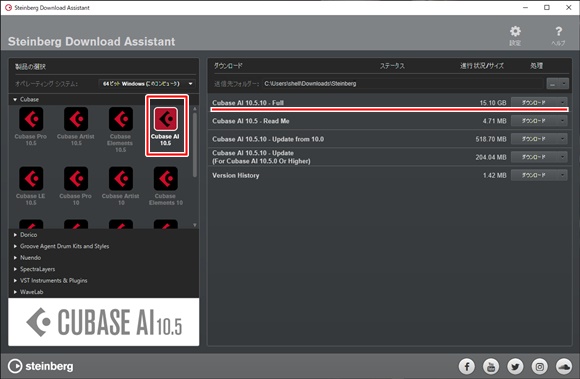The image size is (580, 379).
Task: Expand the WaveLab category
Action: point(15,292)
